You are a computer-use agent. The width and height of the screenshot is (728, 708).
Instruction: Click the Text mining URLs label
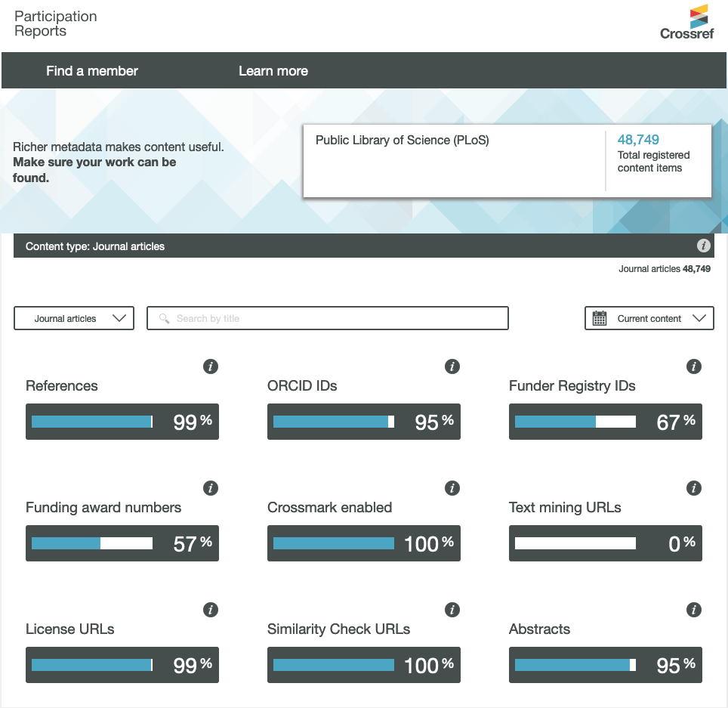click(x=565, y=507)
